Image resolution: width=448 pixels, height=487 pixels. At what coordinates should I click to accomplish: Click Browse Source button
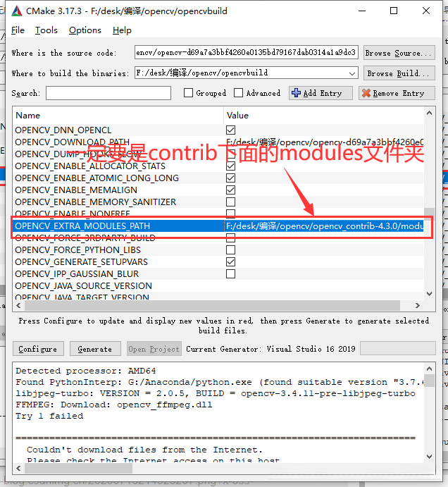pyautogui.click(x=399, y=53)
